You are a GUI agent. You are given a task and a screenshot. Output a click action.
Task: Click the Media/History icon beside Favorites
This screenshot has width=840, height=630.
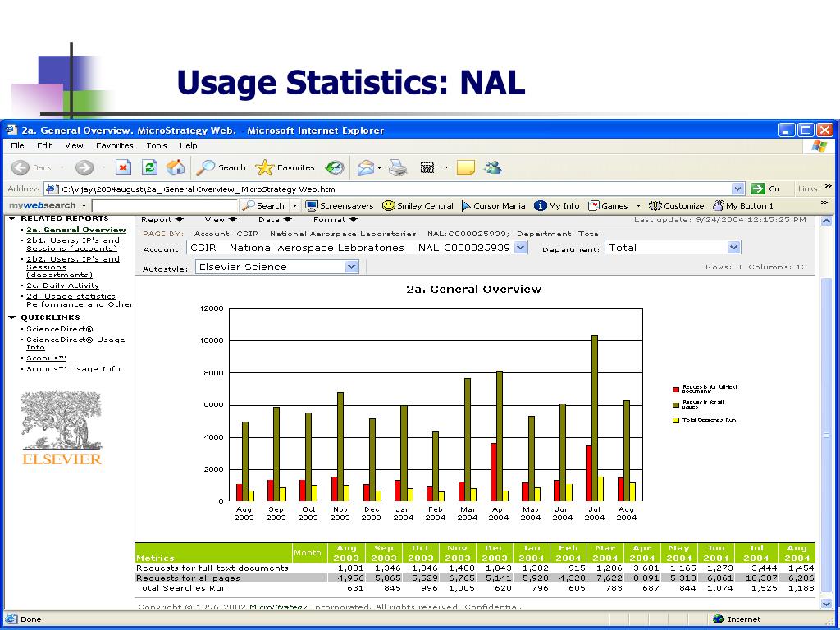coord(335,167)
